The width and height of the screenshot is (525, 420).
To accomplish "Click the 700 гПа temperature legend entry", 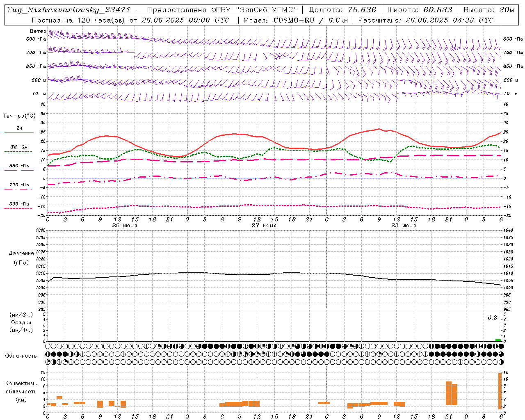I will (x=19, y=185).
